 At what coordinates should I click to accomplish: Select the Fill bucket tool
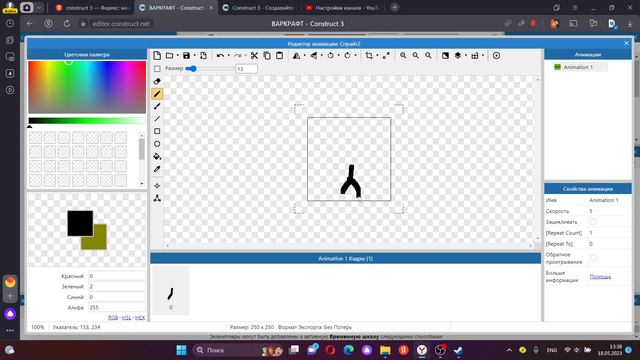(157, 156)
